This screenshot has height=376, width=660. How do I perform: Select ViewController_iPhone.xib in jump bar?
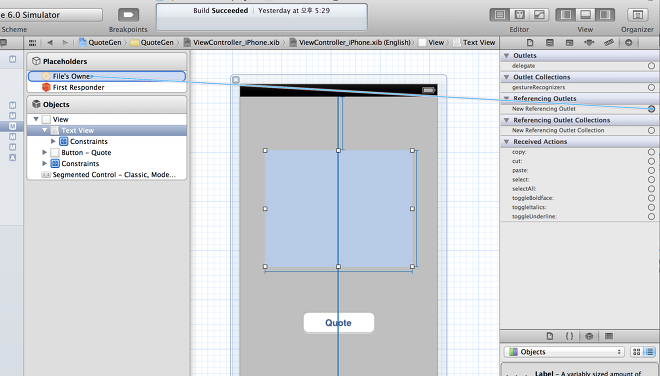pyautogui.click(x=232, y=43)
